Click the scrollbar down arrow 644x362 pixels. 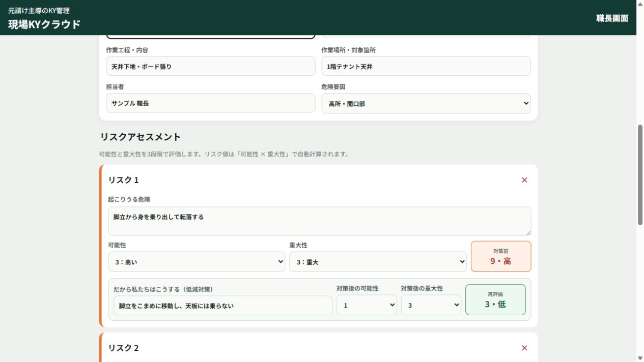(x=640, y=358)
